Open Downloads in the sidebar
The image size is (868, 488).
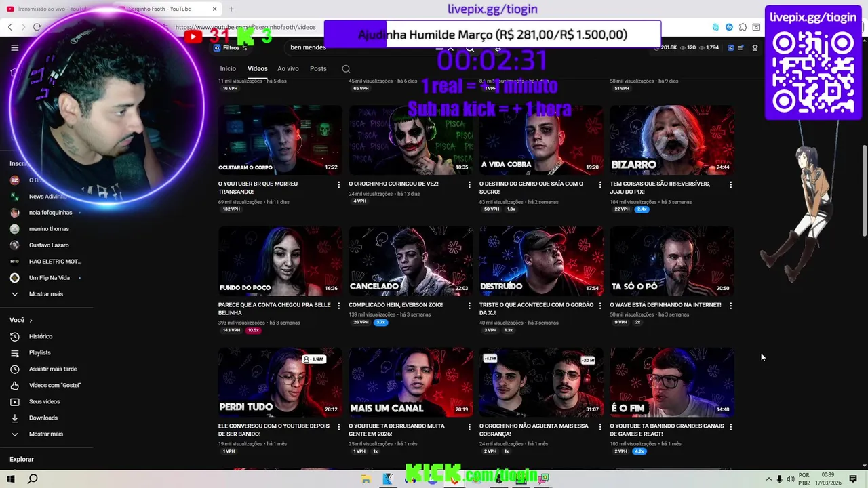pyautogui.click(x=43, y=418)
